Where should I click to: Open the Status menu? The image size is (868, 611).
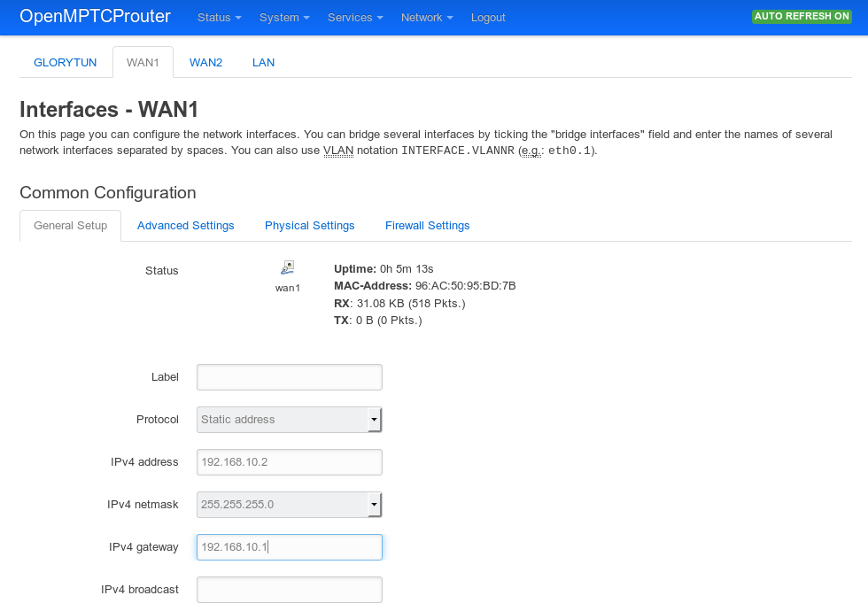click(x=218, y=17)
